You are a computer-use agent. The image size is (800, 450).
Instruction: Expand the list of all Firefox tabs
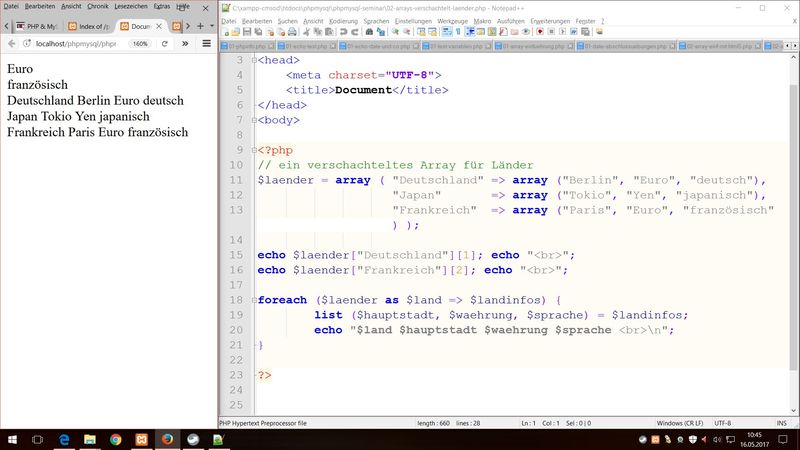point(211,25)
